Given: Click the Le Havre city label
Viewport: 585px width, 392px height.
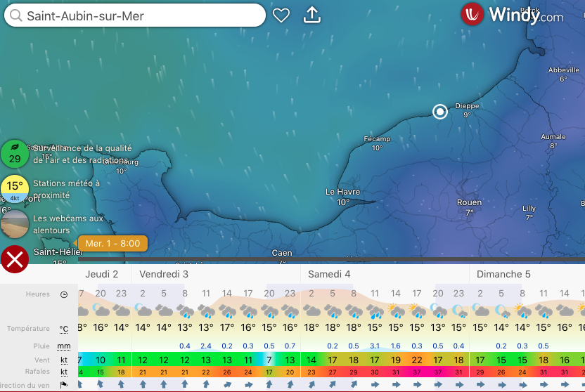Looking at the screenshot, I should 342,192.
